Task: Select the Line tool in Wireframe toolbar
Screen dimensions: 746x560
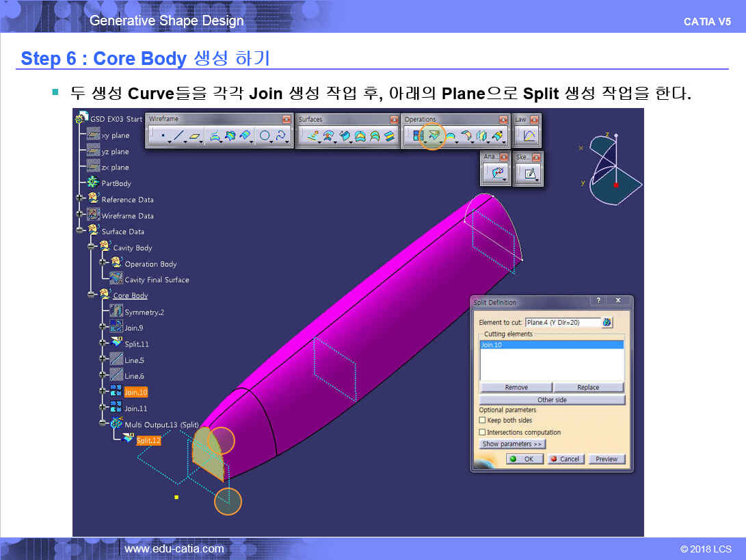Action: click(178, 136)
